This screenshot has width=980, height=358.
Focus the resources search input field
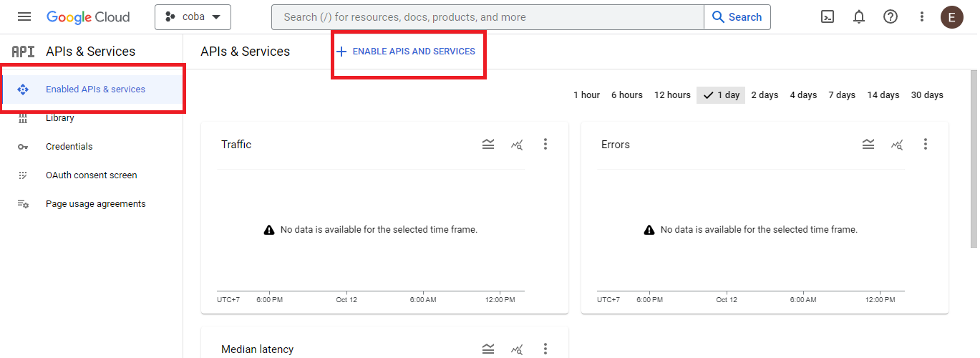[x=487, y=17]
